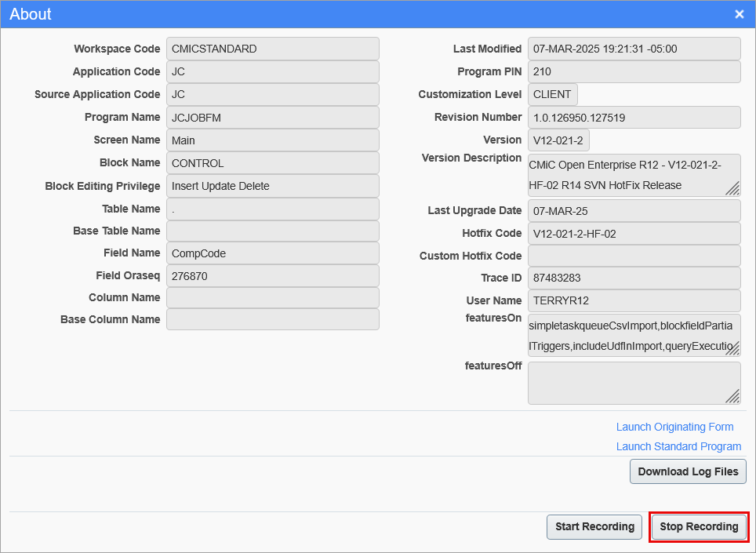Click the featuresOn label
Image resolution: width=756 pixels, height=553 pixels.
tap(494, 318)
